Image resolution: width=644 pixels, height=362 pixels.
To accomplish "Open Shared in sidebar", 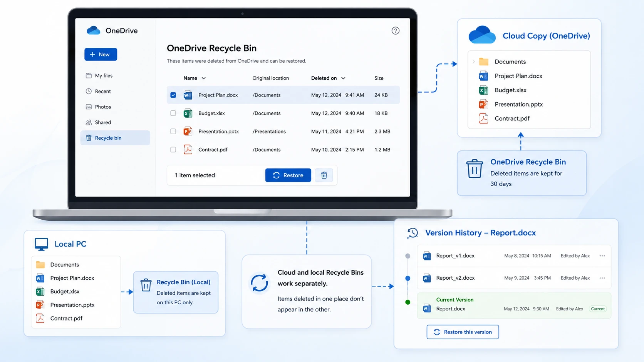I will [x=115, y=122].
